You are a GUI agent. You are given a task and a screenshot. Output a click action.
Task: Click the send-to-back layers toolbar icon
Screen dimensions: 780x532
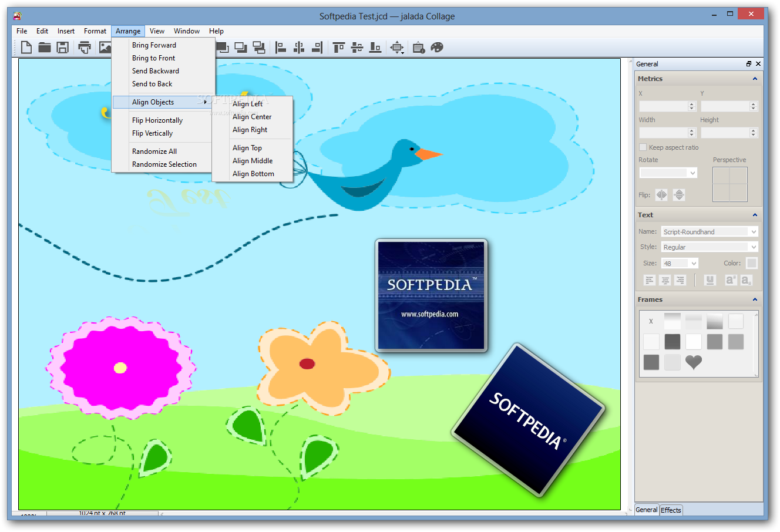point(259,48)
